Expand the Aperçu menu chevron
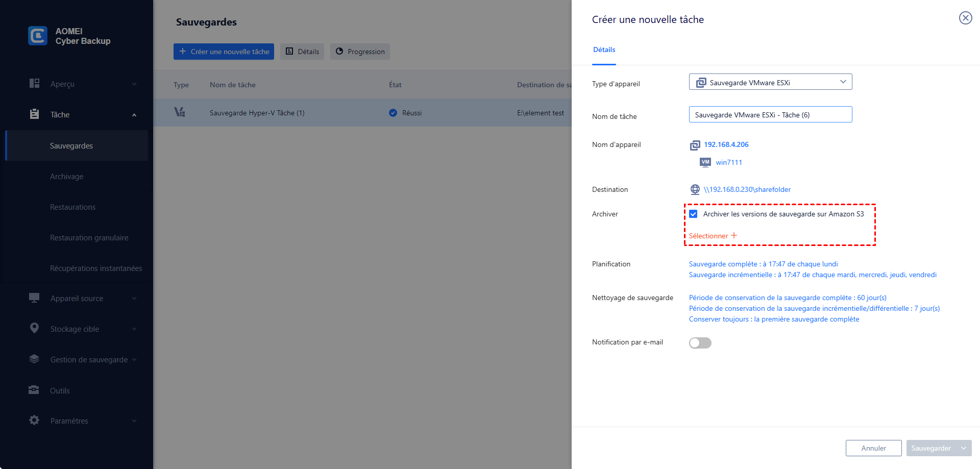Viewport: 980px width, 469px height. (134, 84)
